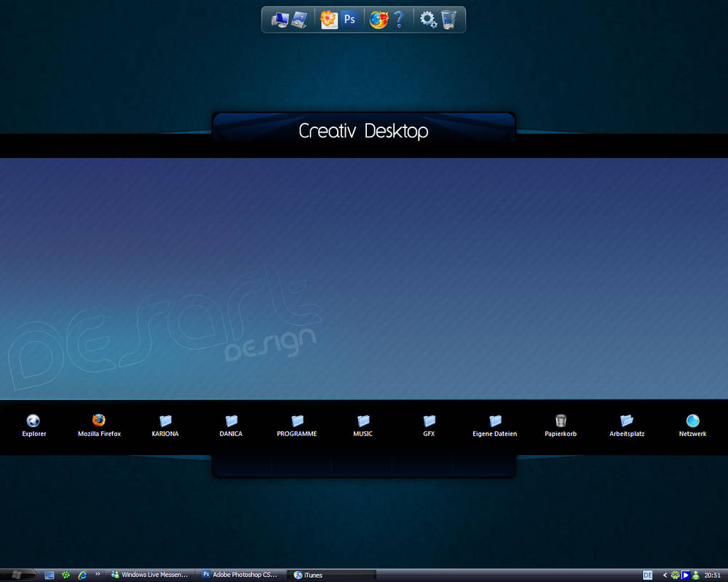Launch the orange flower app in dock
The width and height of the screenshot is (728, 582).
tap(329, 20)
